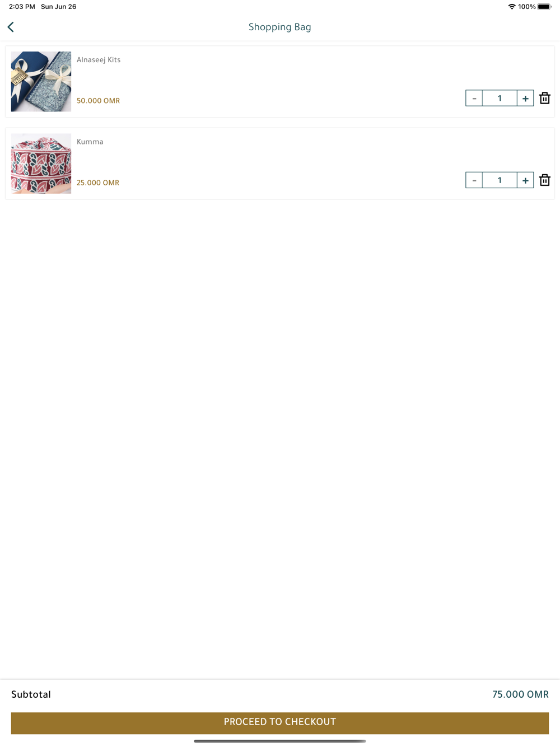The height and width of the screenshot is (747, 560).
Task: Tap the Alnaseej Kits quantity field
Action: click(500, 99)
